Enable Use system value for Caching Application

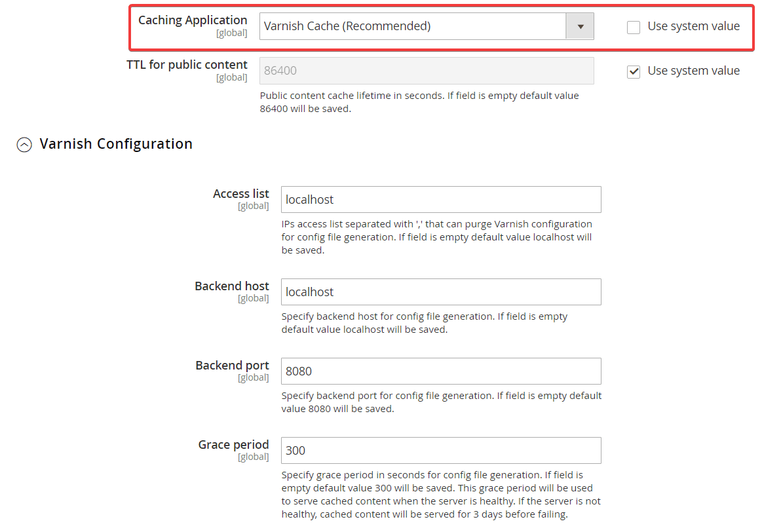point(633,28)
